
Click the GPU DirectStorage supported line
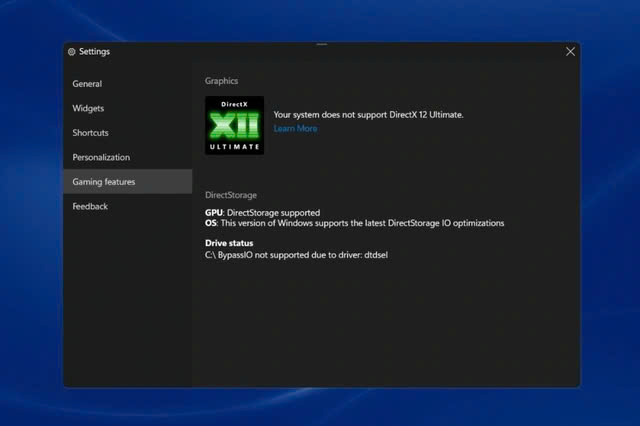click(262, 213)
